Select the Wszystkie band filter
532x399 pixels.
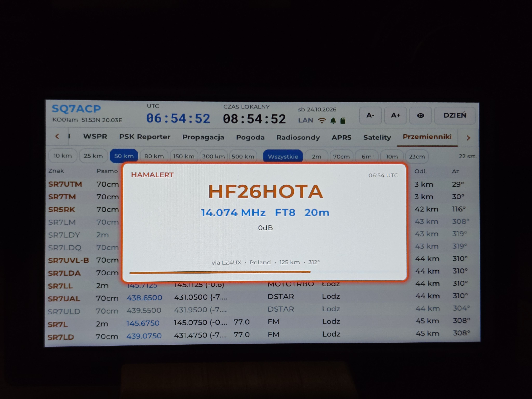click(283, 157)
